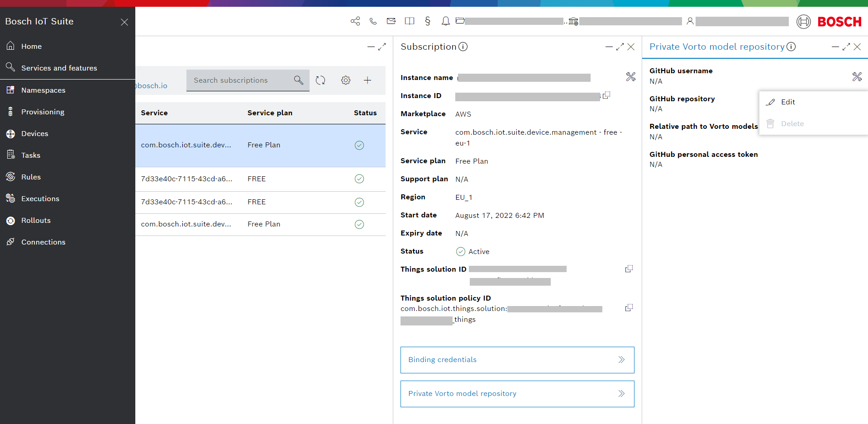Viewport: 868px width, 424px height.
Task: Minimize the subscriptions list panel
Action: click(371, 47)
